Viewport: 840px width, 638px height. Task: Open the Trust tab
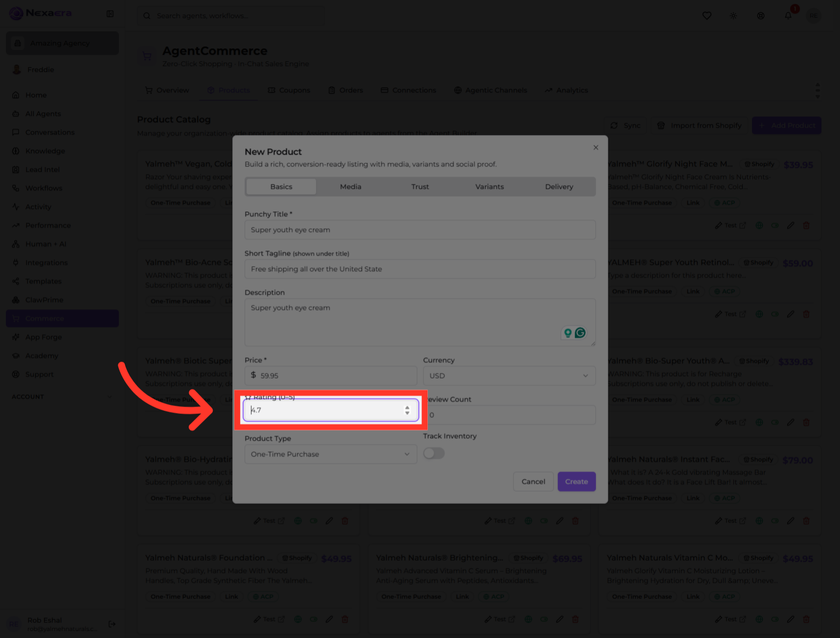420,186
